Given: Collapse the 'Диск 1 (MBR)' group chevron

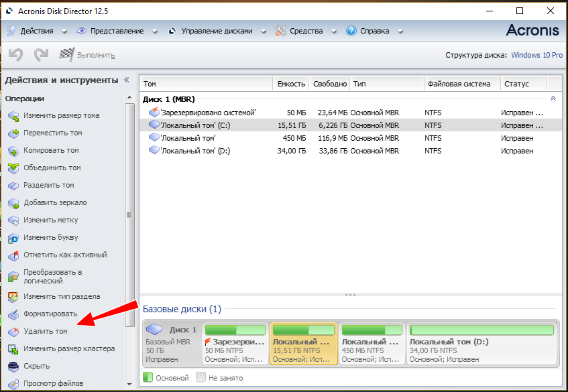Looking at the screenshot, I should 553,99.
